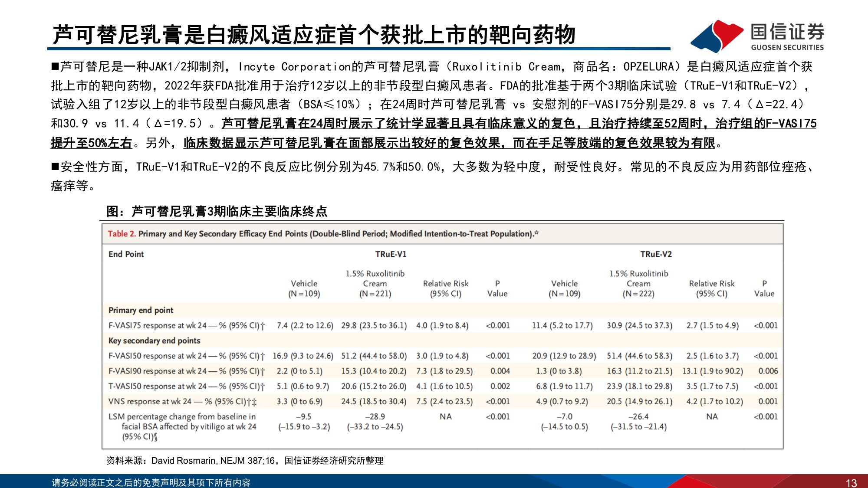Click the value –26.4 in the LSM row
This screenshot has width=868, height=488.
[638, 416]
